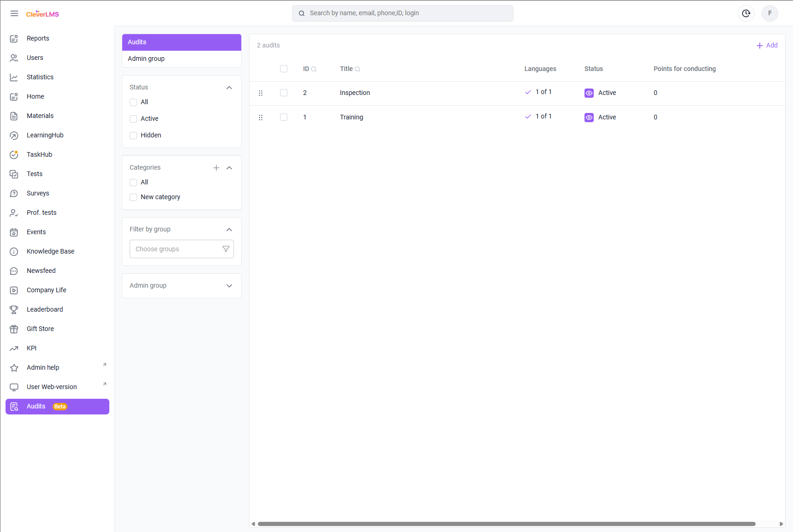Check the New category checkbox
793x532 pixels.
click(133, 197)
